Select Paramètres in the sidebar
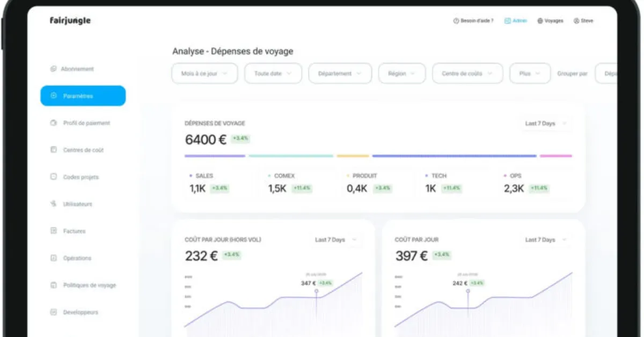Screen dimensions: 644x337 tap(83, 96)
